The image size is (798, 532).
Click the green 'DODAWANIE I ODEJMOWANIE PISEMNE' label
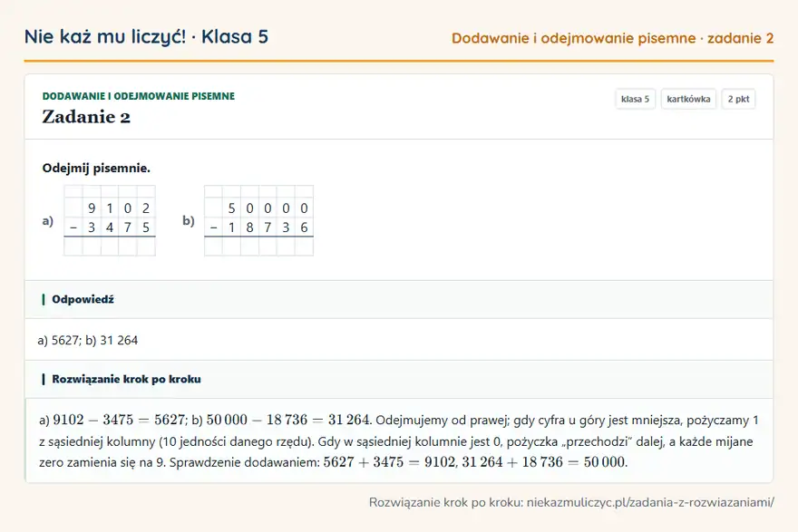point(139,96)
